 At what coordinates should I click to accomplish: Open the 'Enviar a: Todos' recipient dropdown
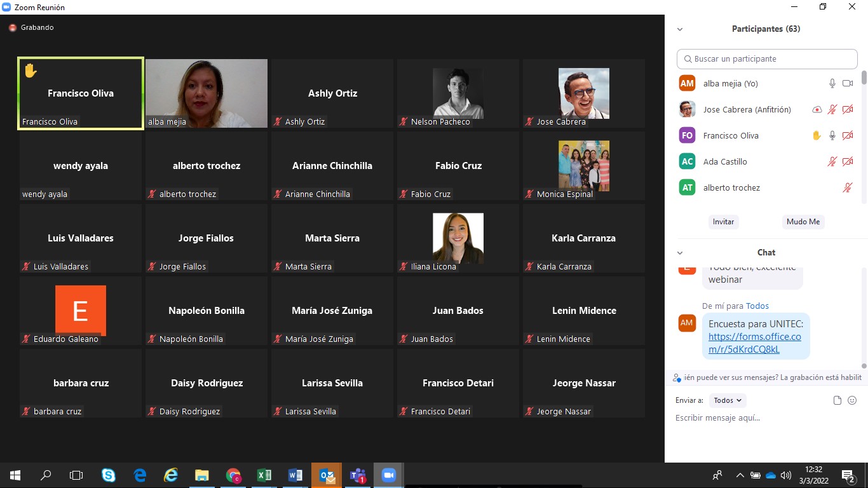(x=728, y=400)
